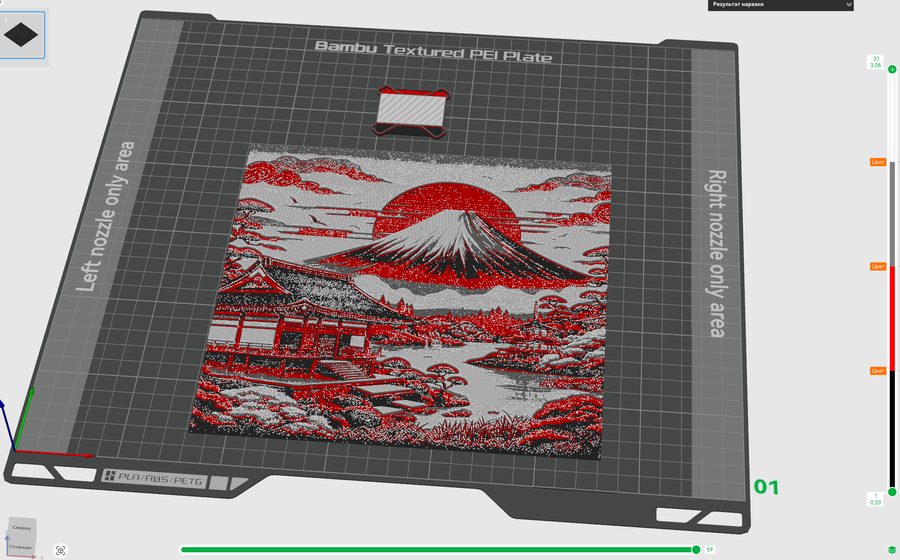This screenshot has height=560, width=900.
Task: Select the Mount Fuji print model on the plate
Action: click(402, 301)
